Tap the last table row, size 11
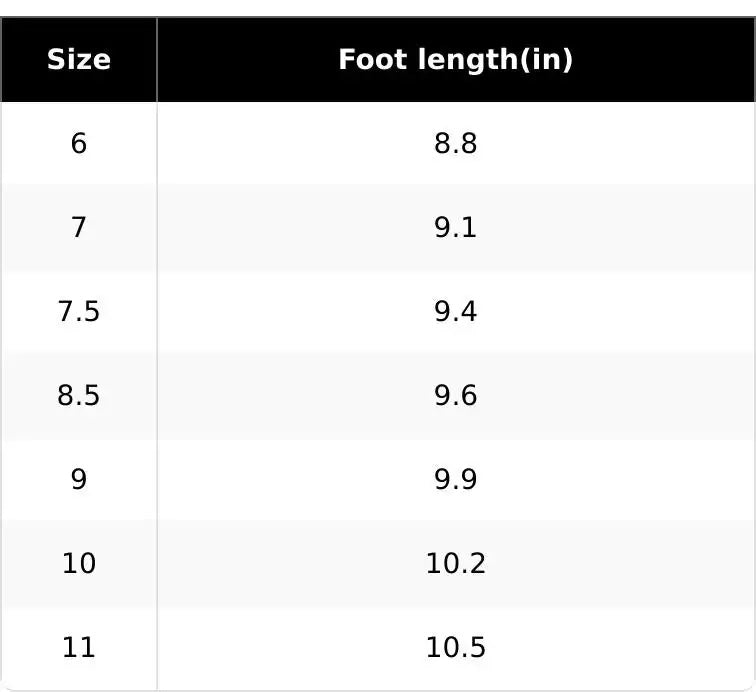This screenshot has width=756, height=692. coord(378,647)
